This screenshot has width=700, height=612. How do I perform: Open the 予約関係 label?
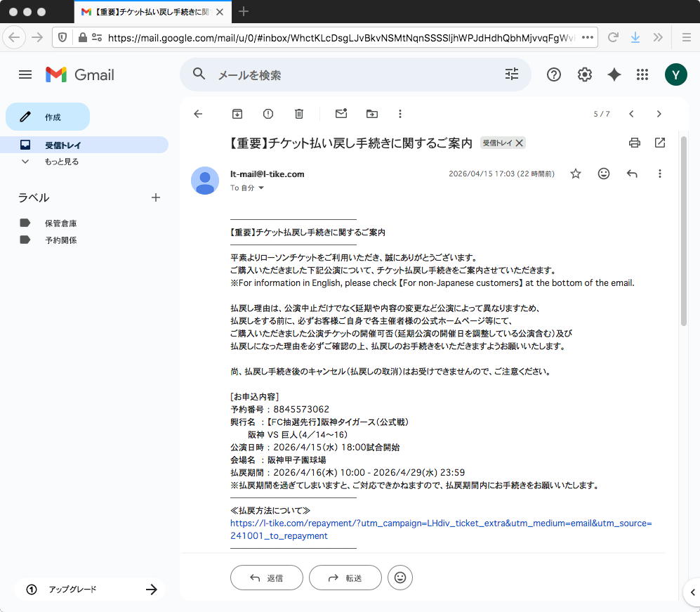(60, 240)
